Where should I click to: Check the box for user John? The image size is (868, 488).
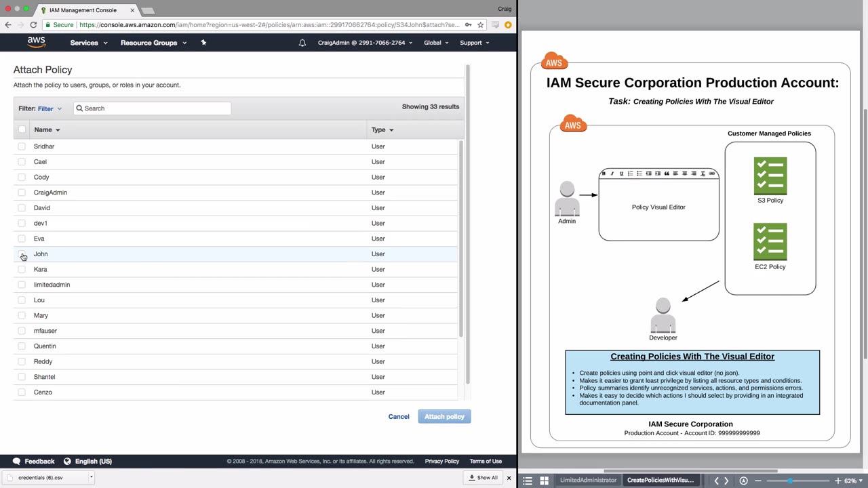click(x=22, y=254)
